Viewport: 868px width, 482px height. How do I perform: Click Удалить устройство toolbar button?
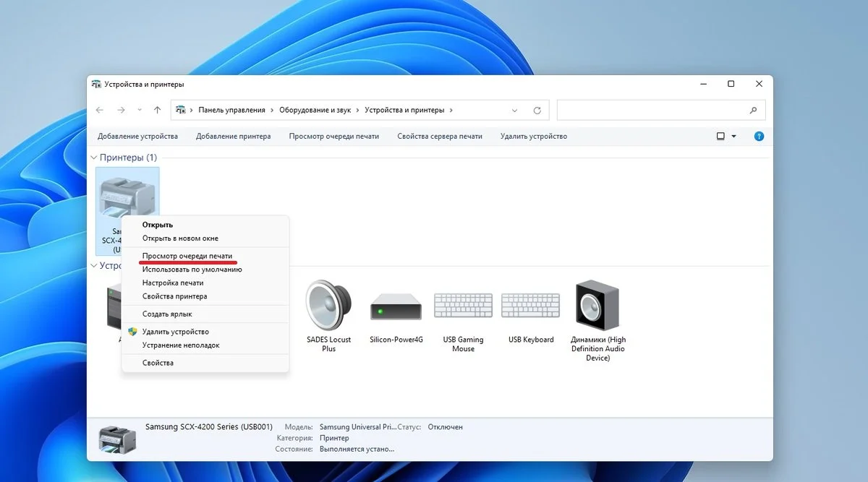pyautogui.click(x=534, y=136)
